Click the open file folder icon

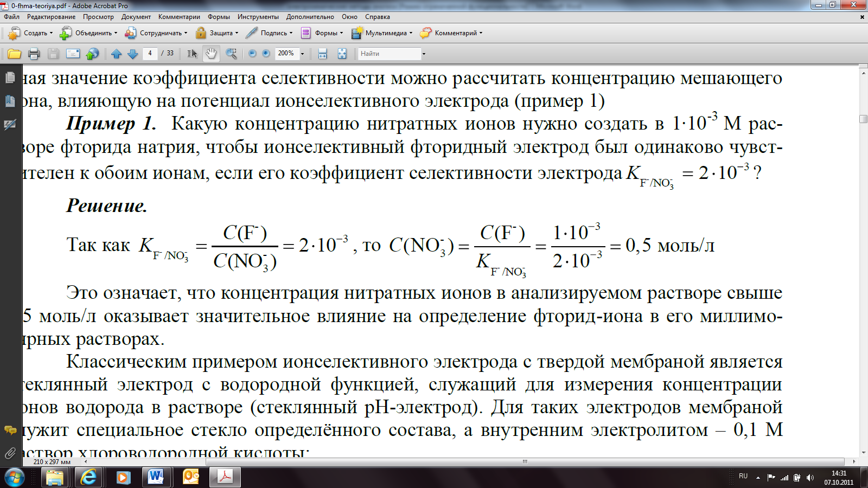coord(15,54)
